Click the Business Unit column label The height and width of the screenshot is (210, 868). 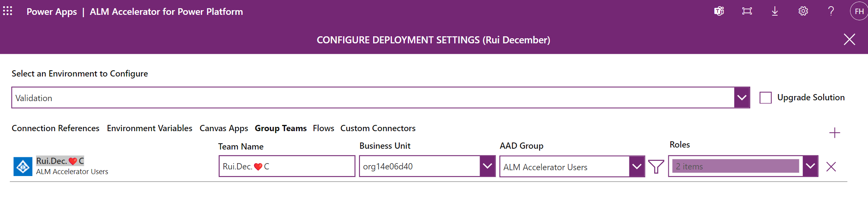click(385, 146)
